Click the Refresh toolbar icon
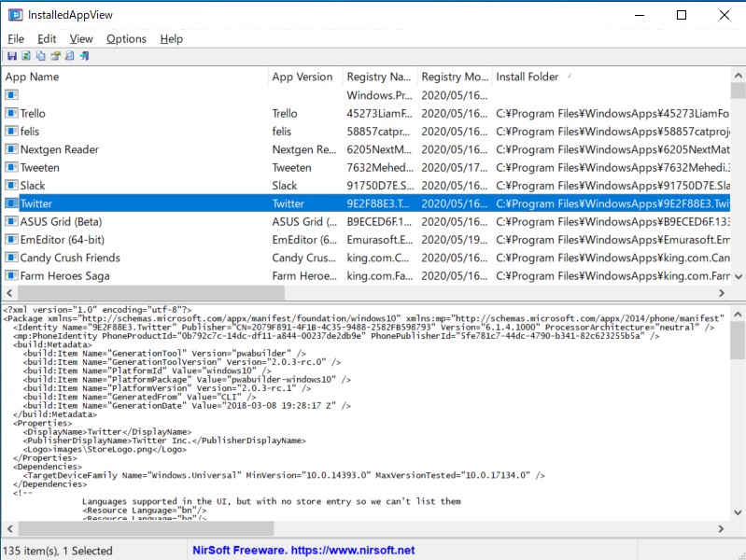 tap(26, 56)
